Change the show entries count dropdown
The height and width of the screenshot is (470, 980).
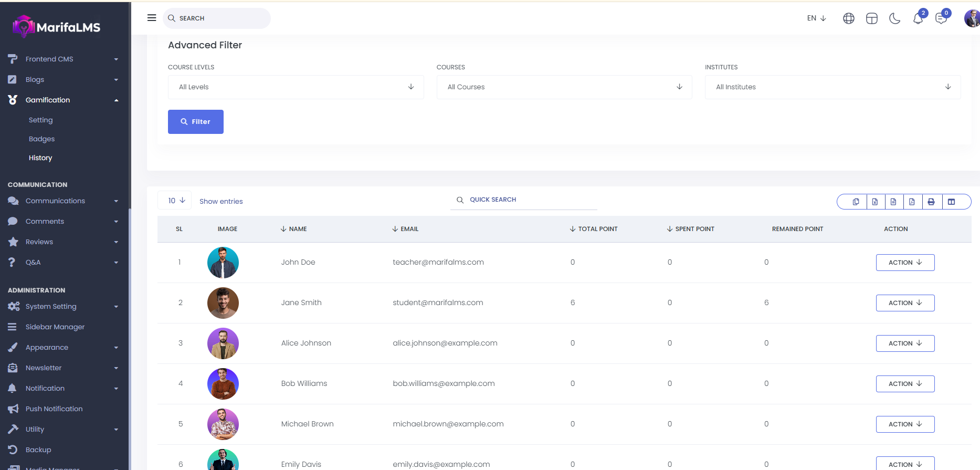coord(175,201)
